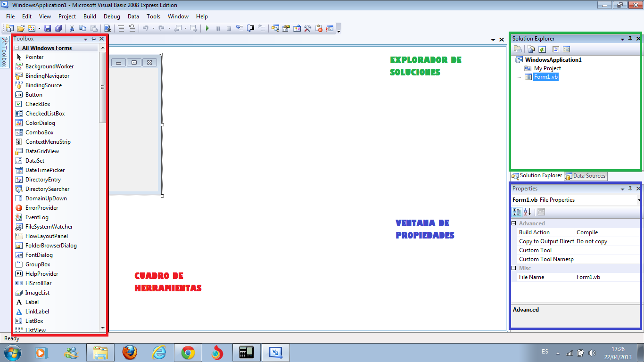Click the Cut icon on the toolbar

72,28
